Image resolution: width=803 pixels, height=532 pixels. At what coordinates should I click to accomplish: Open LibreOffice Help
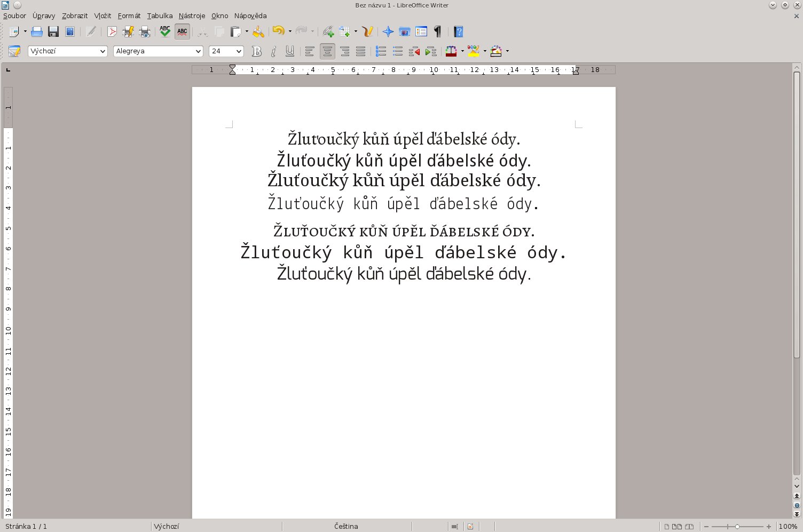pyautogui.click(x=459, y=32)
